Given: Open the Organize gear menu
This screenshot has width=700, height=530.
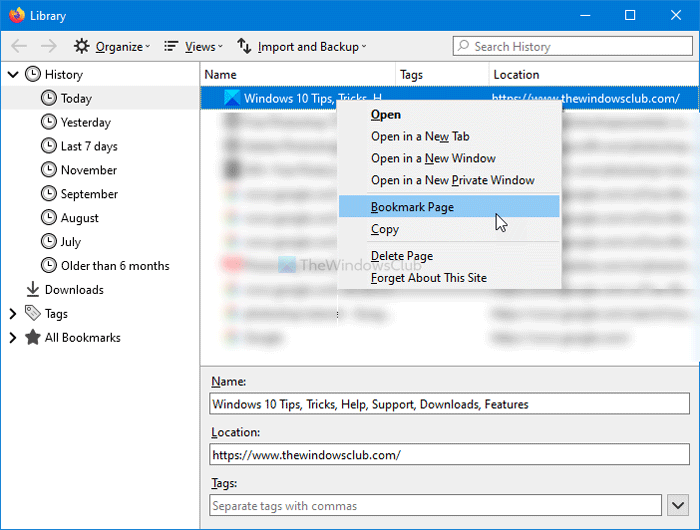Looking at the screenshot, I should 111,46.
